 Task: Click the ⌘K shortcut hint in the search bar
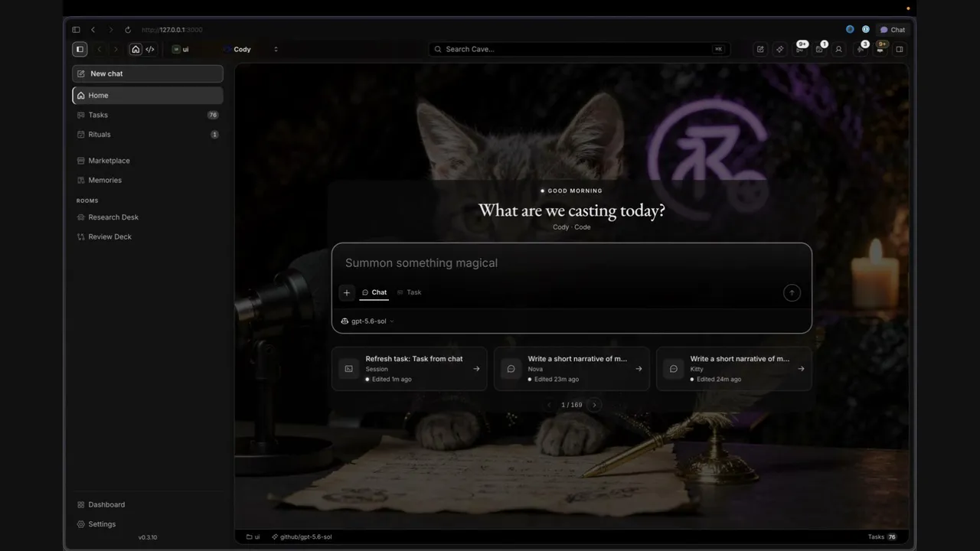[717, 49]
